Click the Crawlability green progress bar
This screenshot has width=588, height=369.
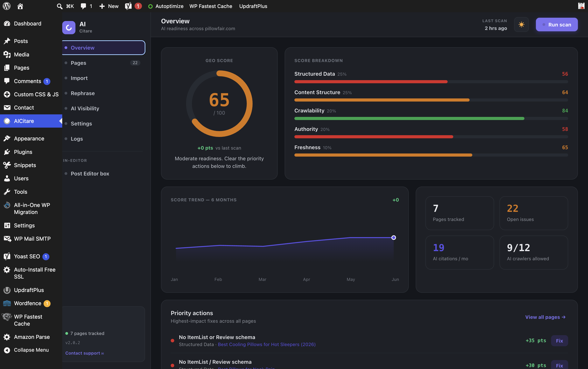431,118
